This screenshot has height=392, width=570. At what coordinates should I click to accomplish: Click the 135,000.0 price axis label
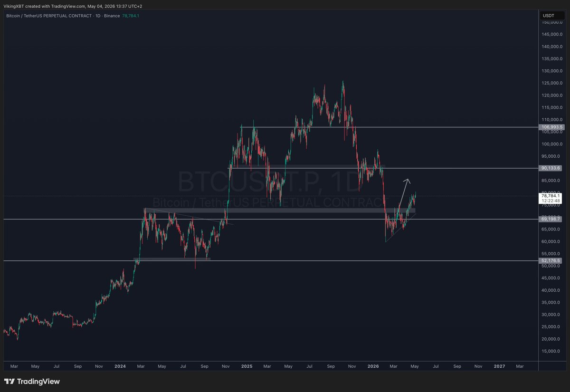click(552, 59)
